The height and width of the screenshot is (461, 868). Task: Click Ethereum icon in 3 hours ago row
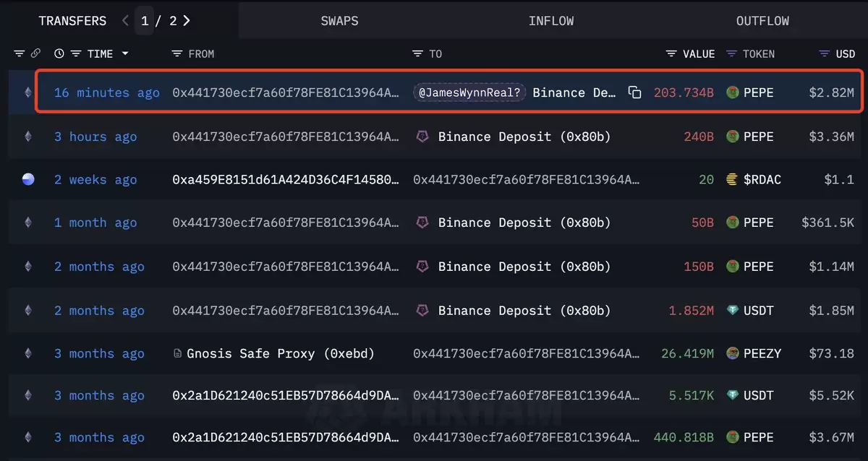click(28, 137)
